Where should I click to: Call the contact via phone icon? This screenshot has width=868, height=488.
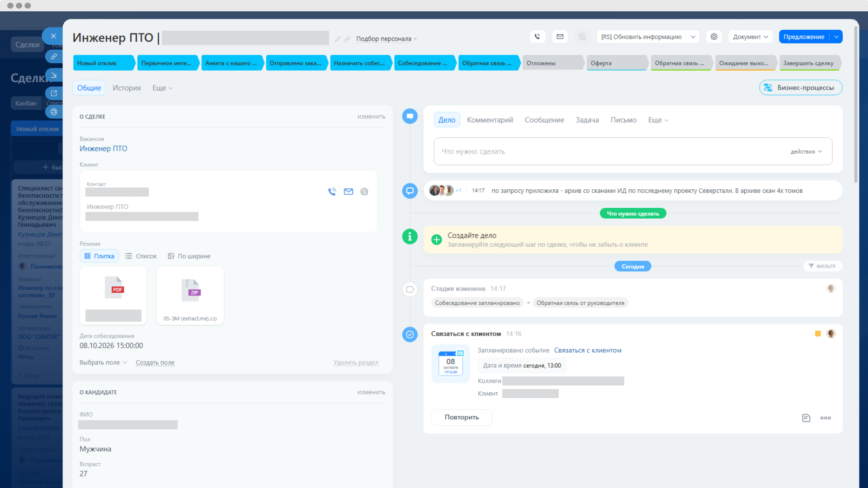[x=332, y=192]
